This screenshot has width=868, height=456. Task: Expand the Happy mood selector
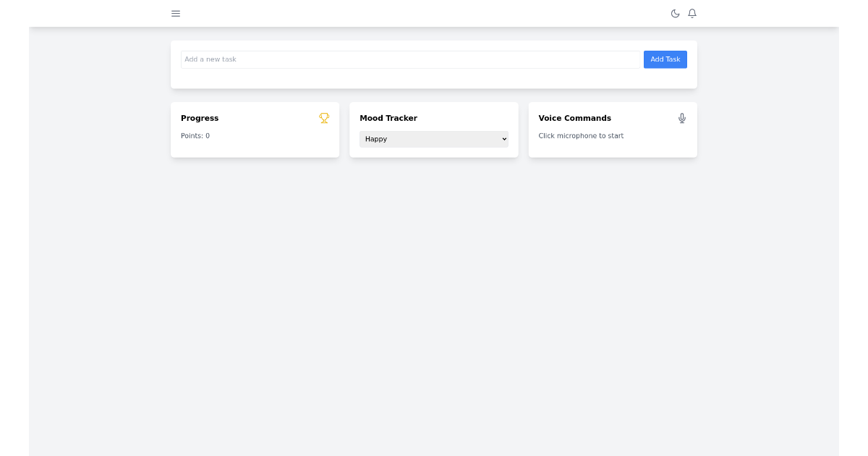tap(433, 139)
